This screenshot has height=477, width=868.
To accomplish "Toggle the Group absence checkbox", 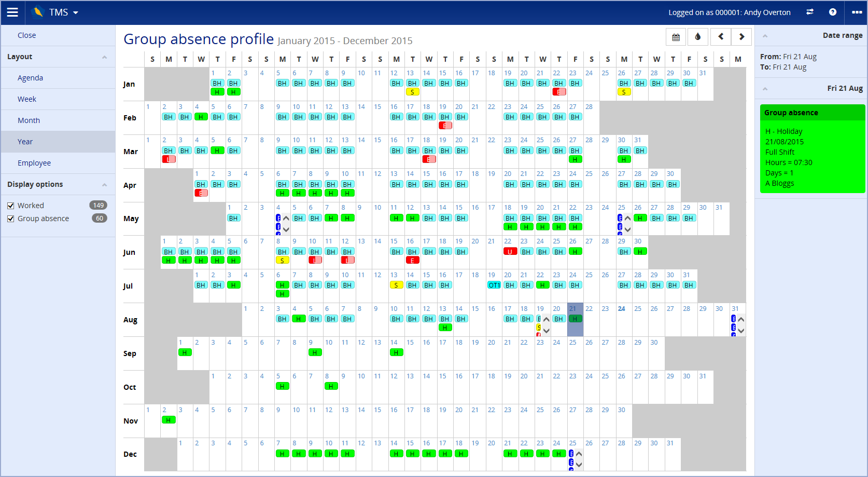I will pos(11,219).
